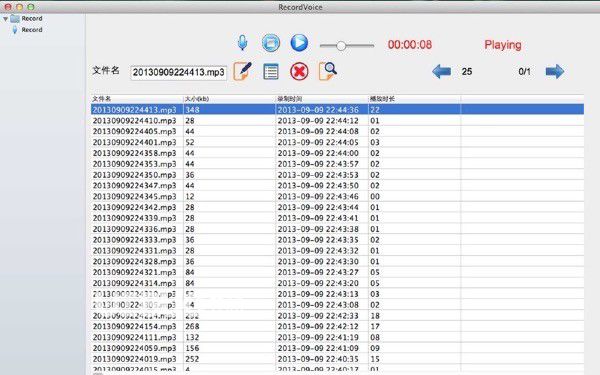
Task: Click record time 2013-09-09 22:43:08
Action: click(318, 305)
